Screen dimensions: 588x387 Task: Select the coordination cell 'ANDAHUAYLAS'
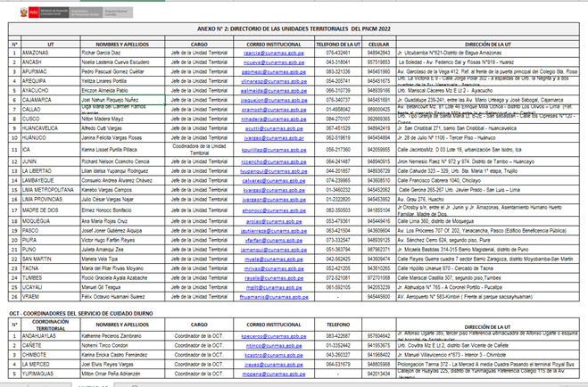(51, 336)
